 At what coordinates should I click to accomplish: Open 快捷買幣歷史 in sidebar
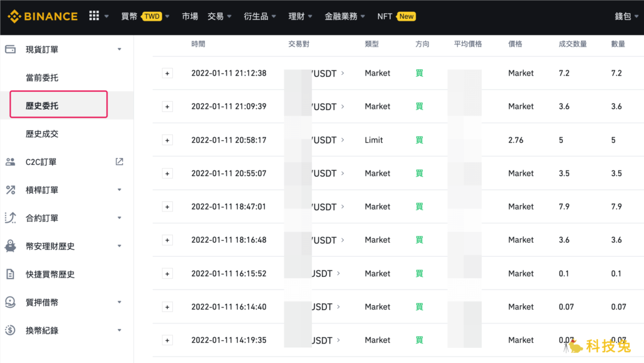50,274
